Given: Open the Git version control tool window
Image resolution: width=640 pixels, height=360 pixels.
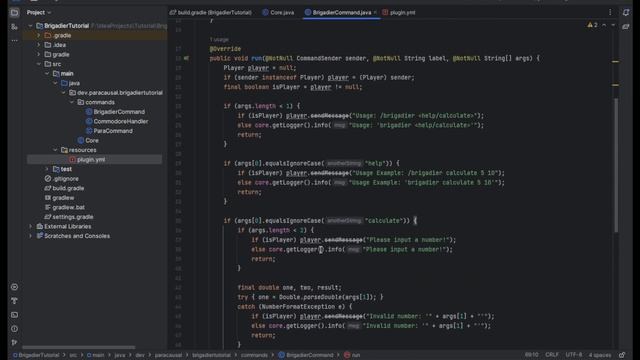Looking at the screenshot, I should pos(14,342).
